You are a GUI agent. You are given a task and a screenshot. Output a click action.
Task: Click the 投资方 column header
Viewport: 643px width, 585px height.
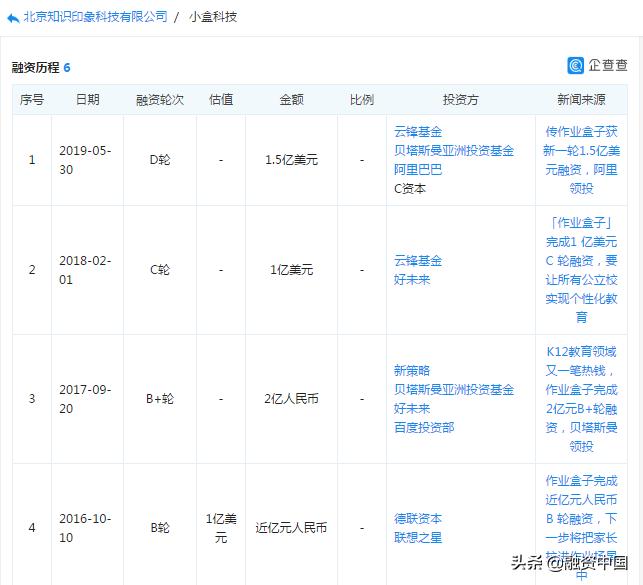(x=461, y=100)
